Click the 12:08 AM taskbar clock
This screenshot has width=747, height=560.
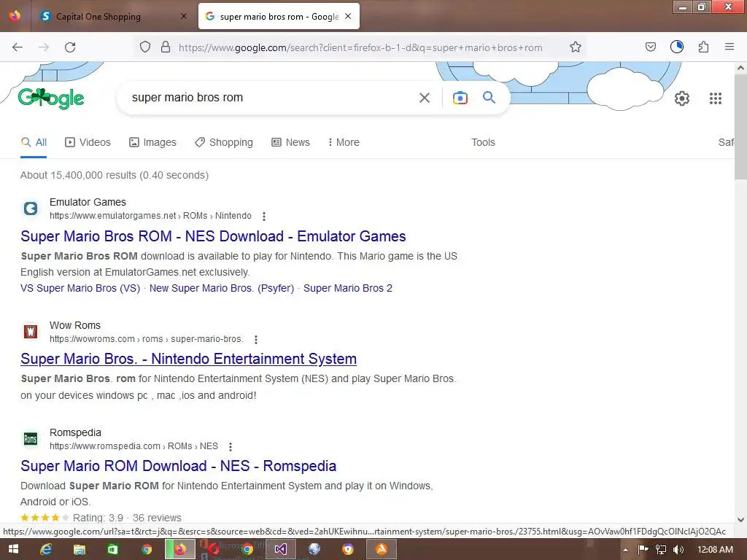click(715, 550)
